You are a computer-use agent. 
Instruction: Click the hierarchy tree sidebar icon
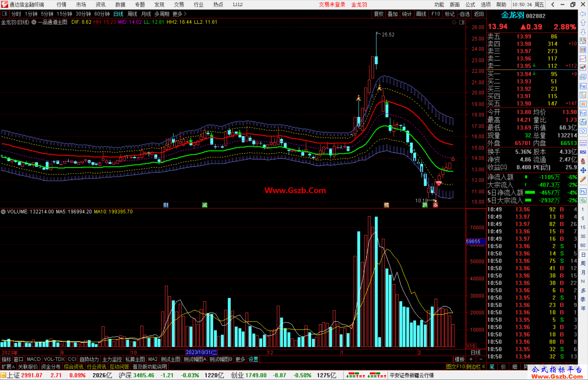[583, 95]
